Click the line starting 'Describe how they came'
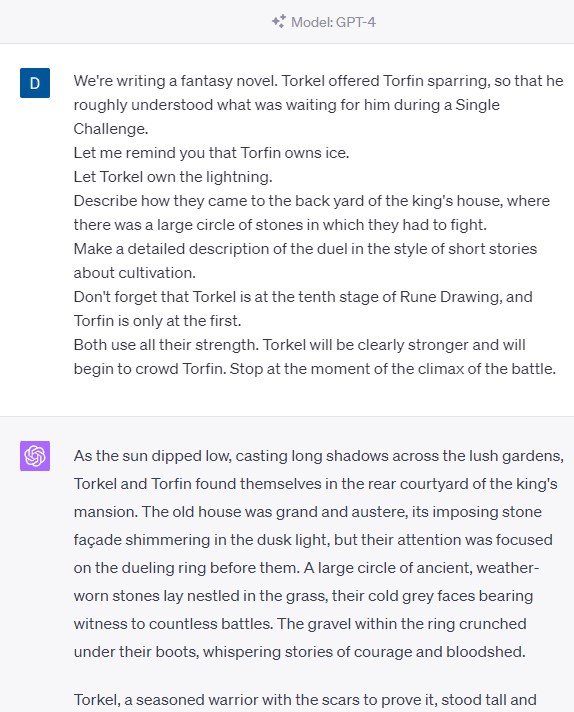This screenshot has width=574, height=712. (x=312, y=201)
